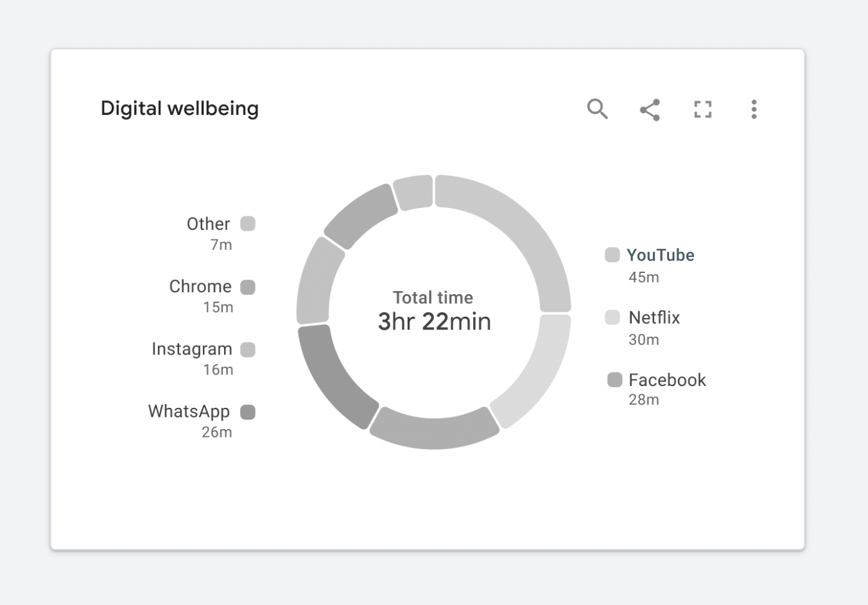The image size is (868, 605).
Task: Open the three-dot more options menu
Action: [x=754, y=109]
